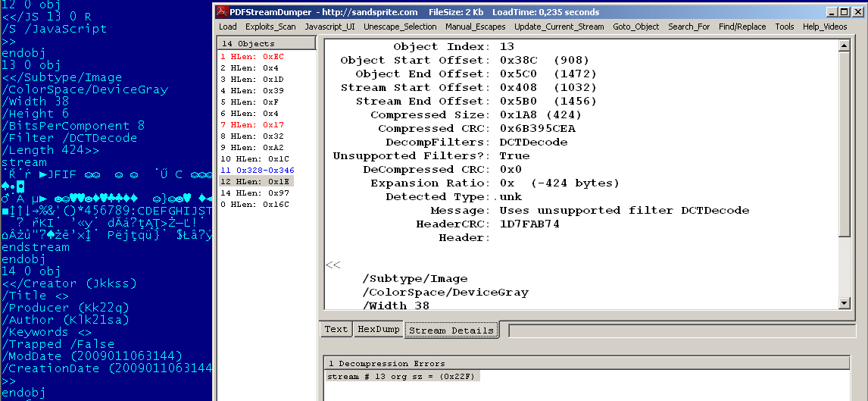Image resolution: width=868 pixels, height=401 pixels.
Task: Maximize the PDFStreamDumper window
Action: (x=845, y=11)
